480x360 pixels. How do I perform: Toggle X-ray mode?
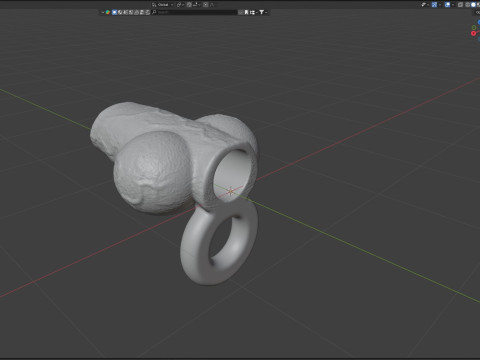click(x=460, y=5)
